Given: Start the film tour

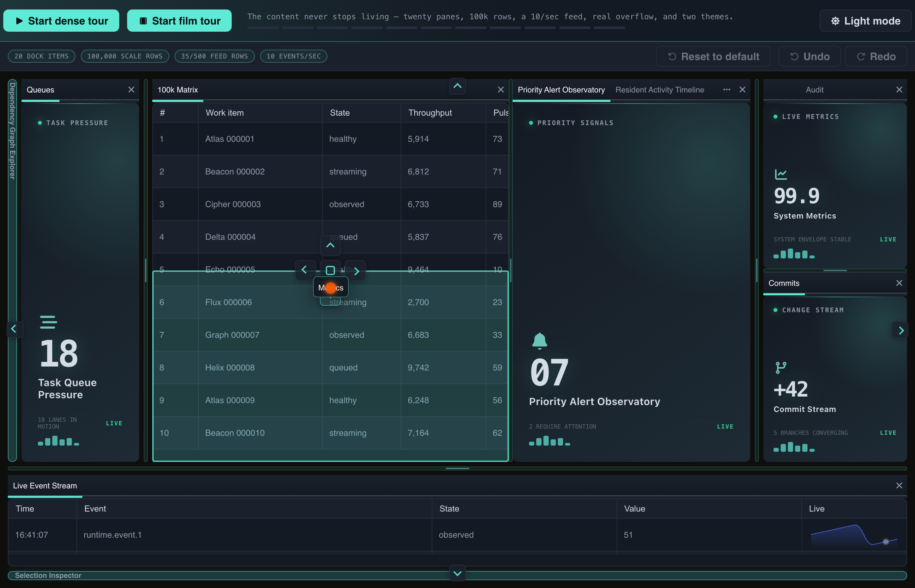Looking at the screenshot, I should pyautogui.click(x=179, y=21).
